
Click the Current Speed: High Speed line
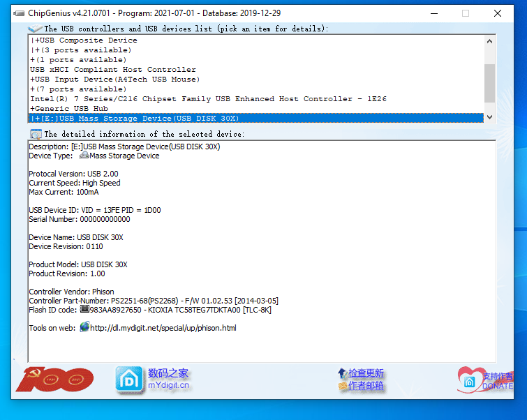tap(75, 183)
